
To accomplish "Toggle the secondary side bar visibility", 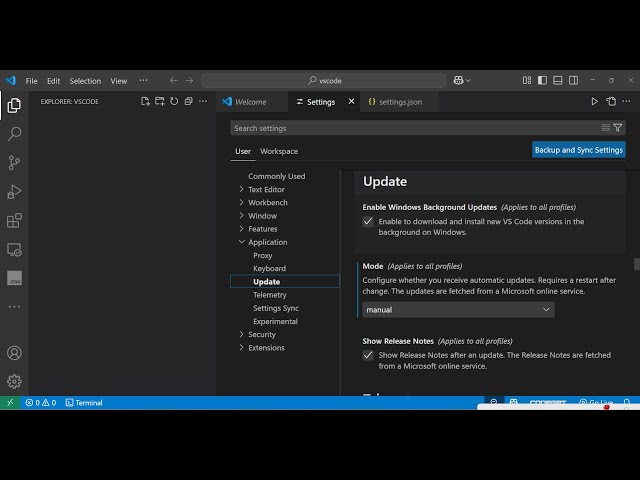I will (x=573, y=80).
